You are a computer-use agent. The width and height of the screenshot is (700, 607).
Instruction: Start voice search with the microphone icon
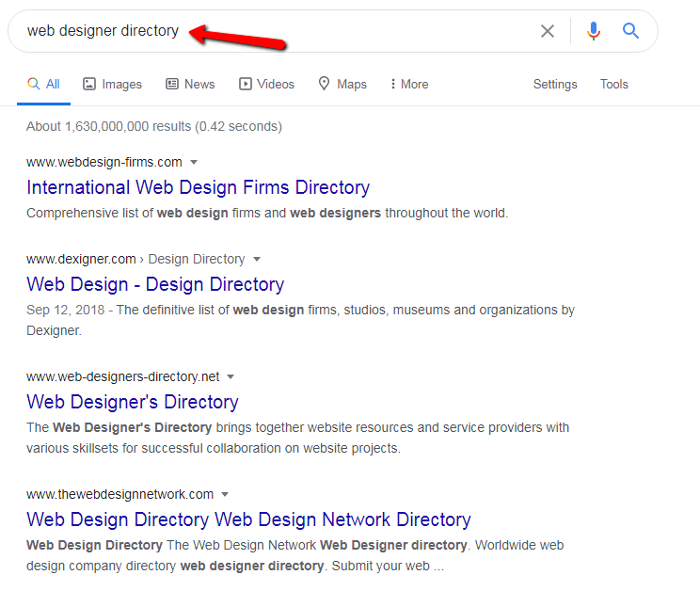(594, 31)
